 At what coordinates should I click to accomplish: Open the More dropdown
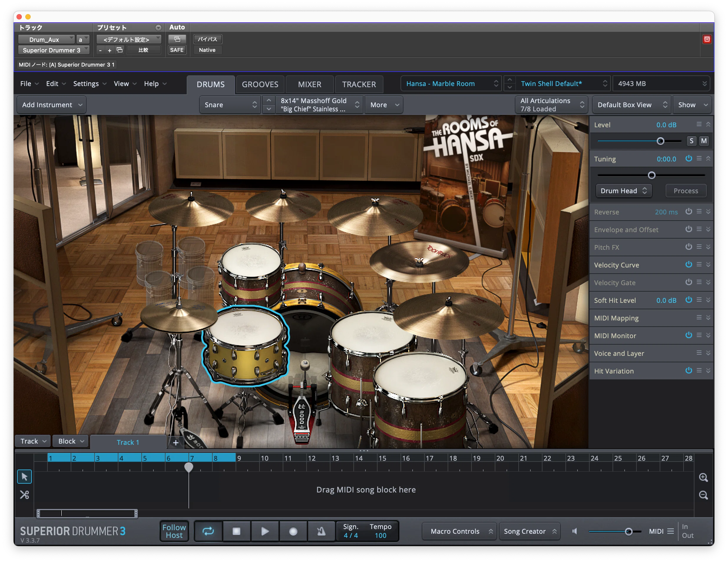(384, 105)
